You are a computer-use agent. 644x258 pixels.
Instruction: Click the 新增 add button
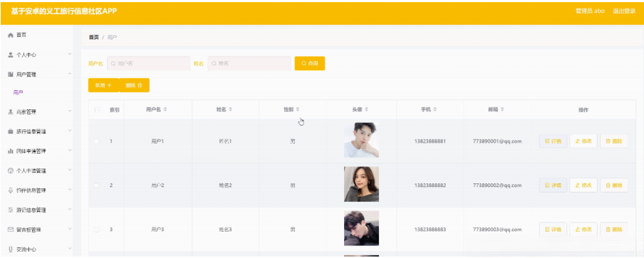[x=104, y=85]
